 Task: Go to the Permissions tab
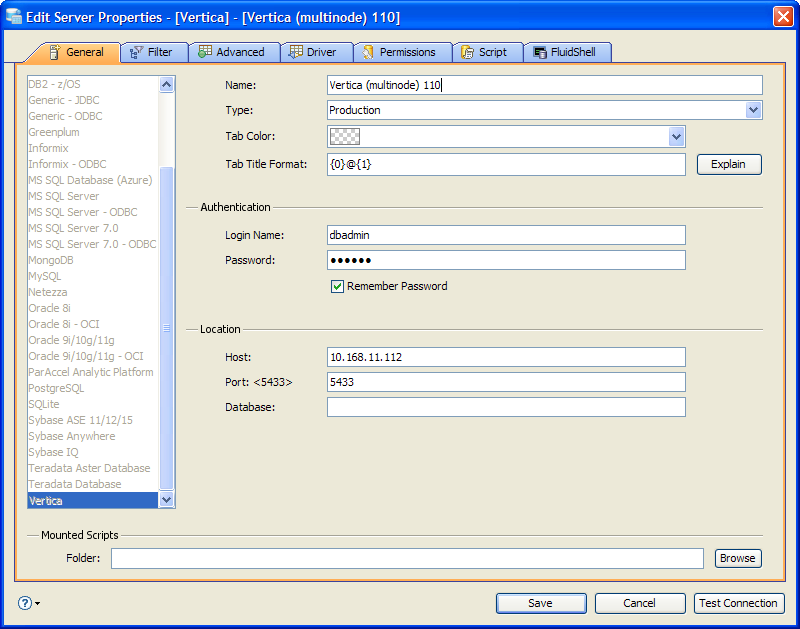tap(403, 52)
